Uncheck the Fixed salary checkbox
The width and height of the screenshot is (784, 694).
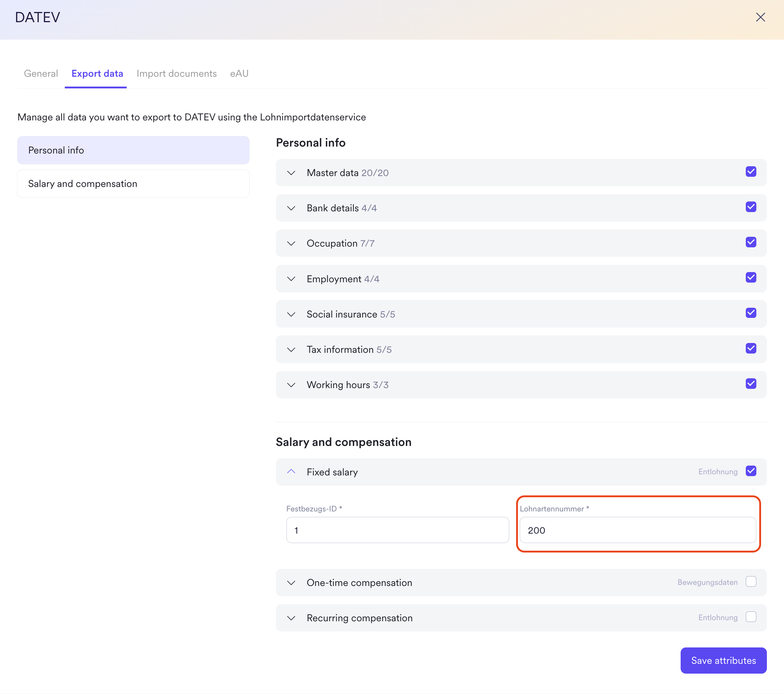coord(751,471)
